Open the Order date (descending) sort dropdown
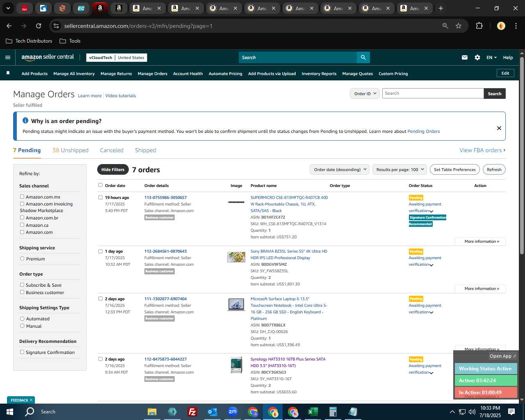525x420 pixels. pos(340,169)
